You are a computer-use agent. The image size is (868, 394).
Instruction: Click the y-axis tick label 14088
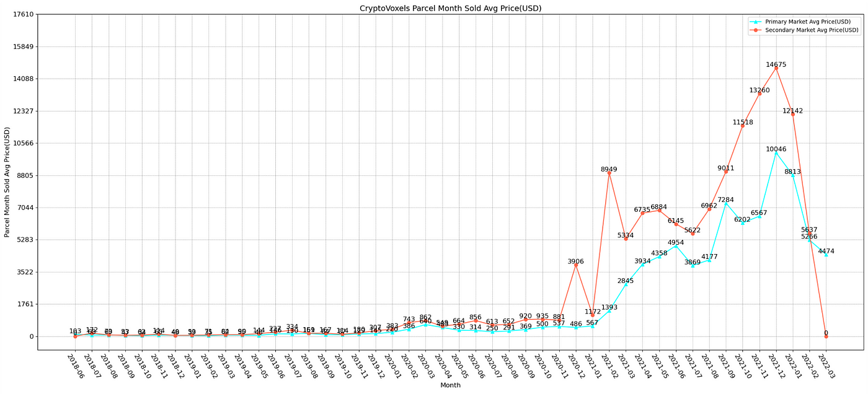(x=24, y=79)
